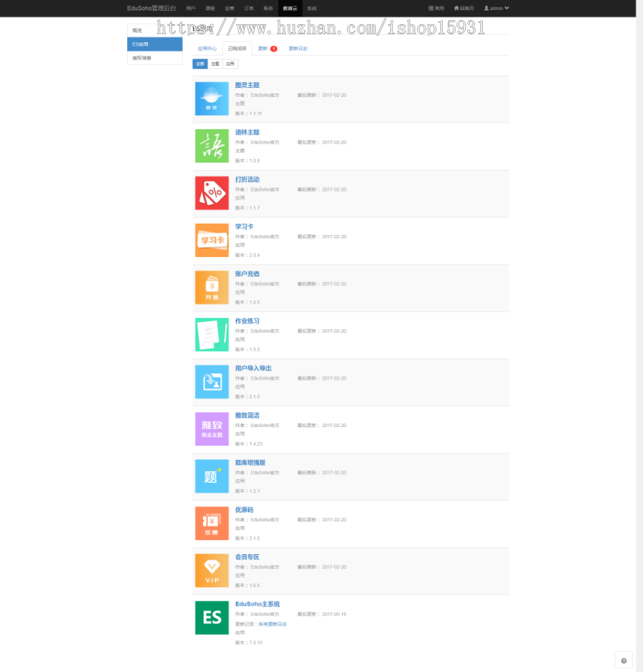Click 所有更新日志 link under EduSoho主系统
The width and height of the screenshot is (643, 672).
(273, 624)
